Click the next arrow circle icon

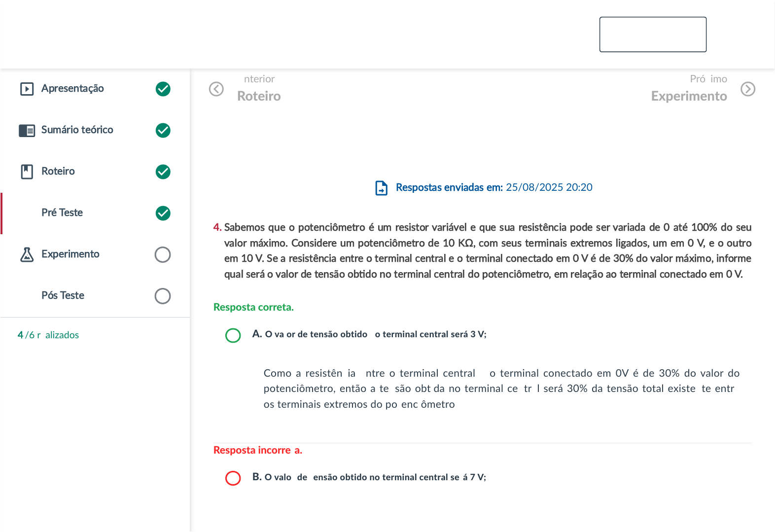[748, 89]
